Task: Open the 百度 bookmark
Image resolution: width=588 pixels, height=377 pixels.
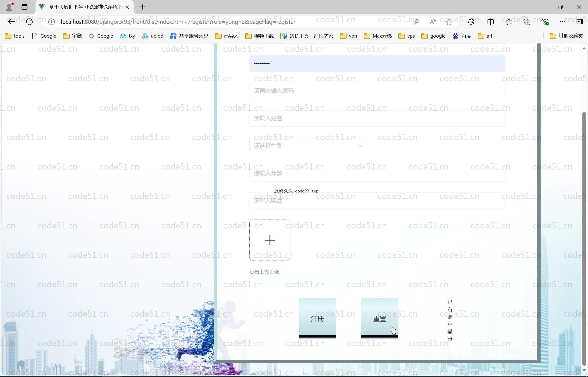Action: 462,36
